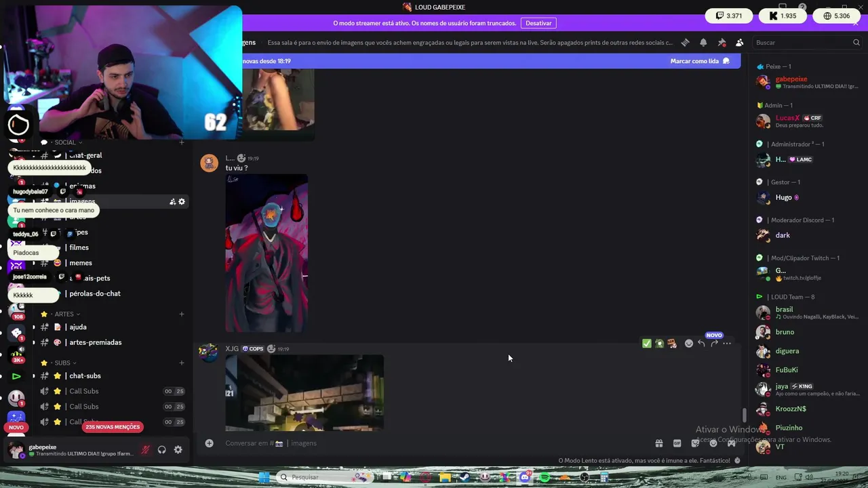
Task: Add channel to ARTES category
Action: click(182, 314)
